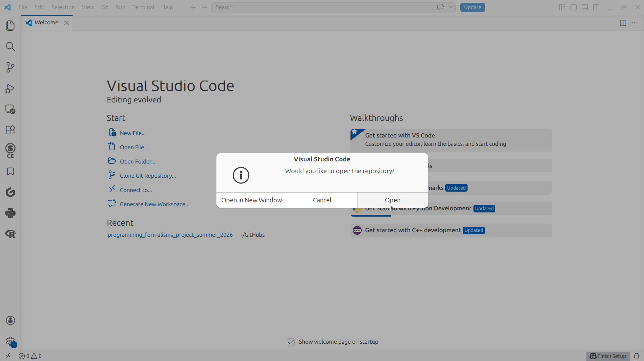Image resolution: width=644 pixels, height=361 pixels.
Task: Open the Copilot chat icon in title bar
Action: [440, 7]
